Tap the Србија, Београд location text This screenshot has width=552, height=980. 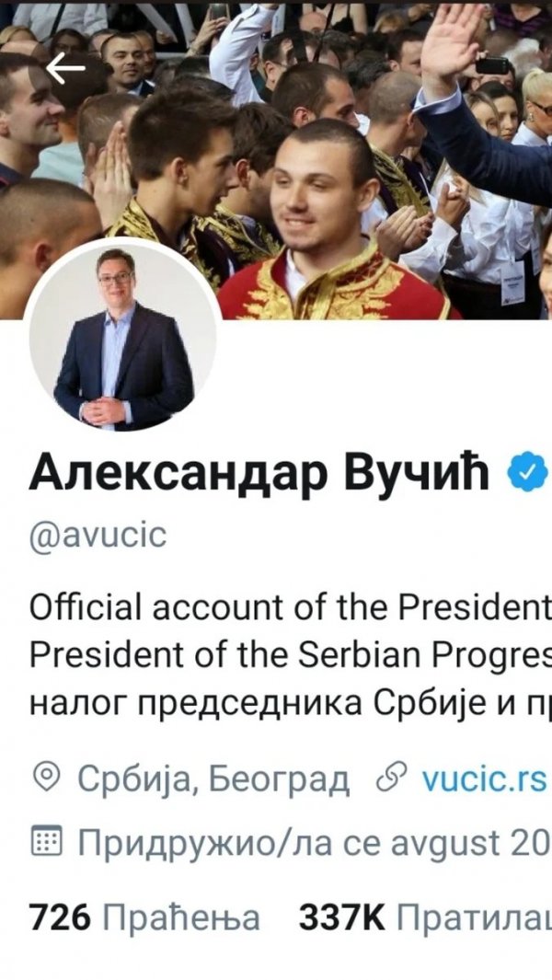(213, 778)
